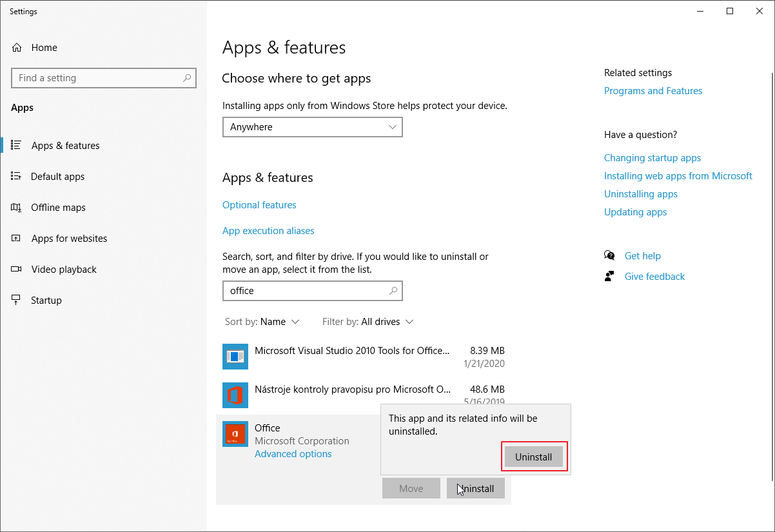Open Updating apps help link
The width and height of the screenshot is (775, 532).
[x=636, y=212]
